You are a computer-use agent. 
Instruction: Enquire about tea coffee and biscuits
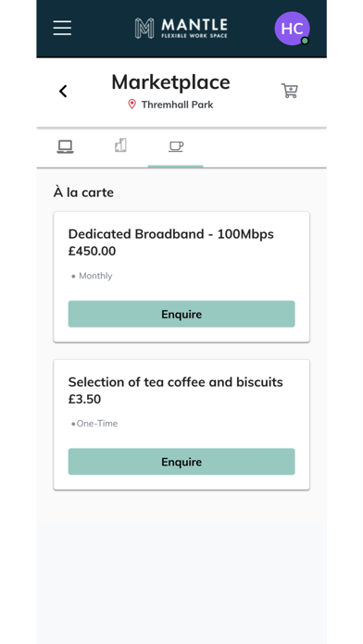181,462
